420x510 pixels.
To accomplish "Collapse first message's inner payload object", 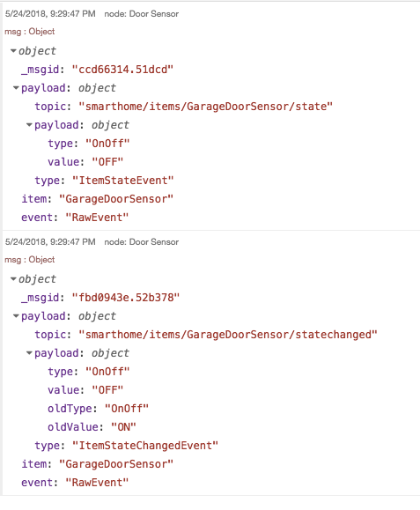I will point(29,125).
